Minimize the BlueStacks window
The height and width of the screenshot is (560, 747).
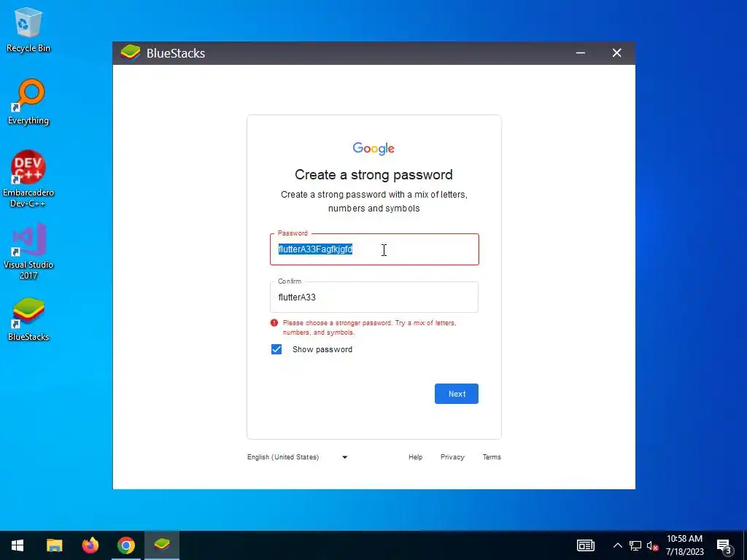click(580, 52)
